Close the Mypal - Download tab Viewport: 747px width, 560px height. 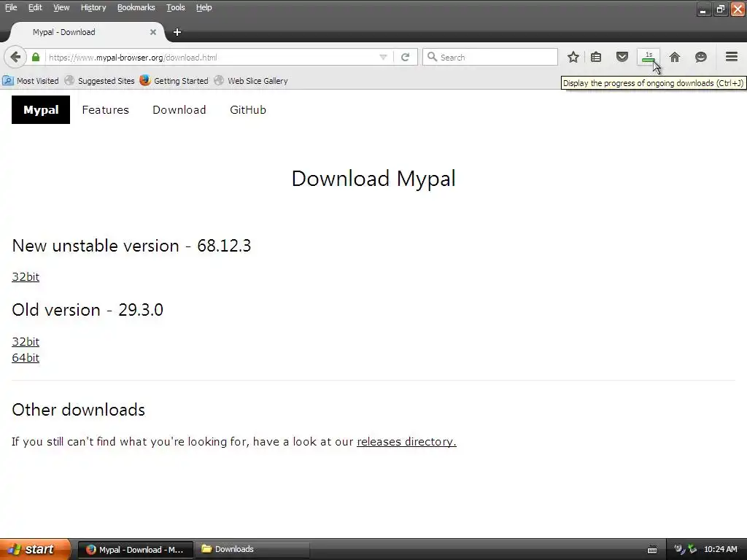click(153, 32)
